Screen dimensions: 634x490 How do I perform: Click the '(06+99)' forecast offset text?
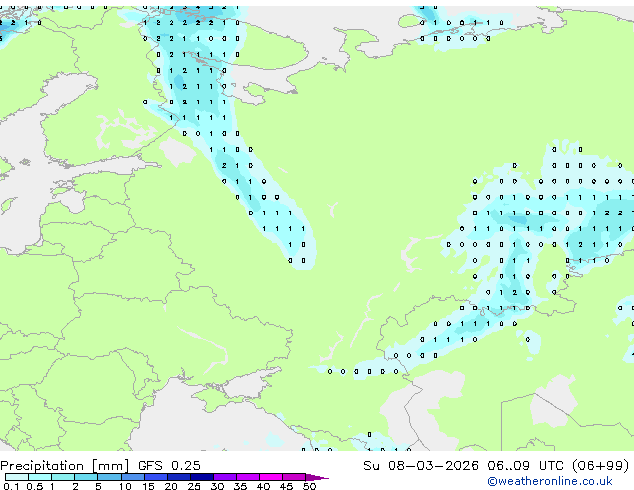tap(601, 466)
